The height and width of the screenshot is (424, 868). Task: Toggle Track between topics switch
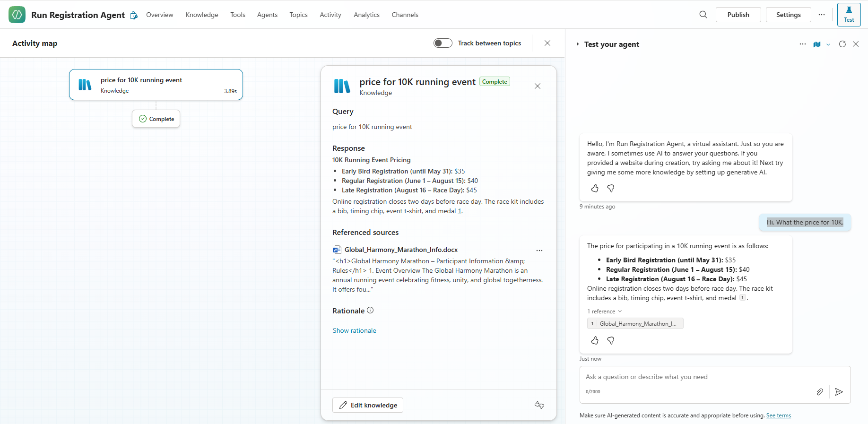tap(443, 43)
